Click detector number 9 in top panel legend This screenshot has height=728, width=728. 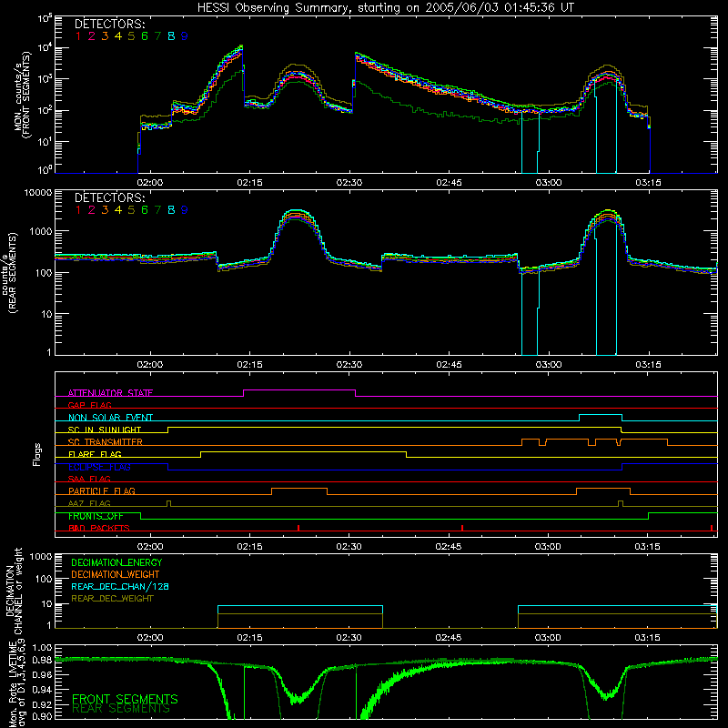pos(185,36)
